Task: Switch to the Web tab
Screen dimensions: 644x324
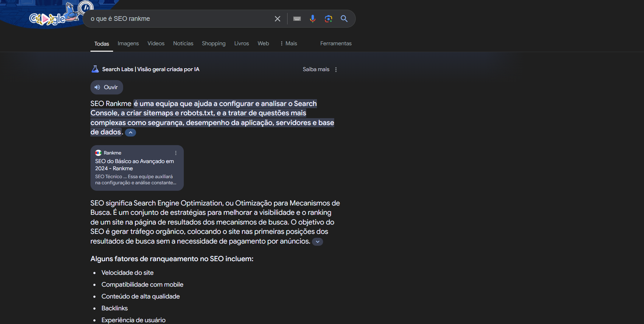Action: [263, 43]
